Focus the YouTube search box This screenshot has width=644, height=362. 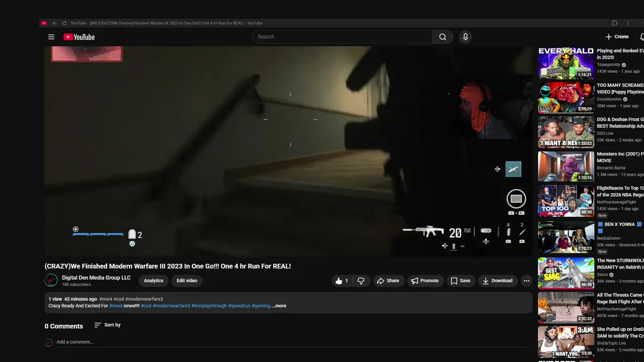coord(342,37)
